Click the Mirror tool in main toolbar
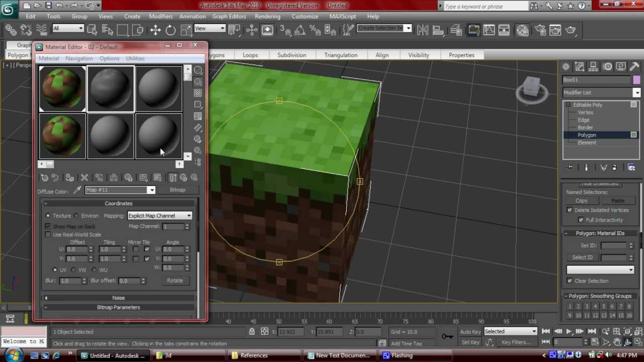The image size is (644, 362). click(x=423, y=30)
